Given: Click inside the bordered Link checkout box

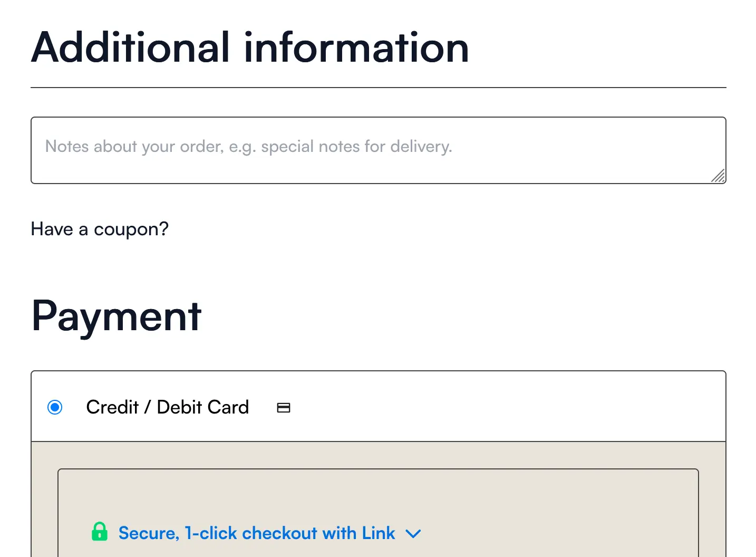Looking at the screenshot, I should pyautogui.click(x=527, y=506).
